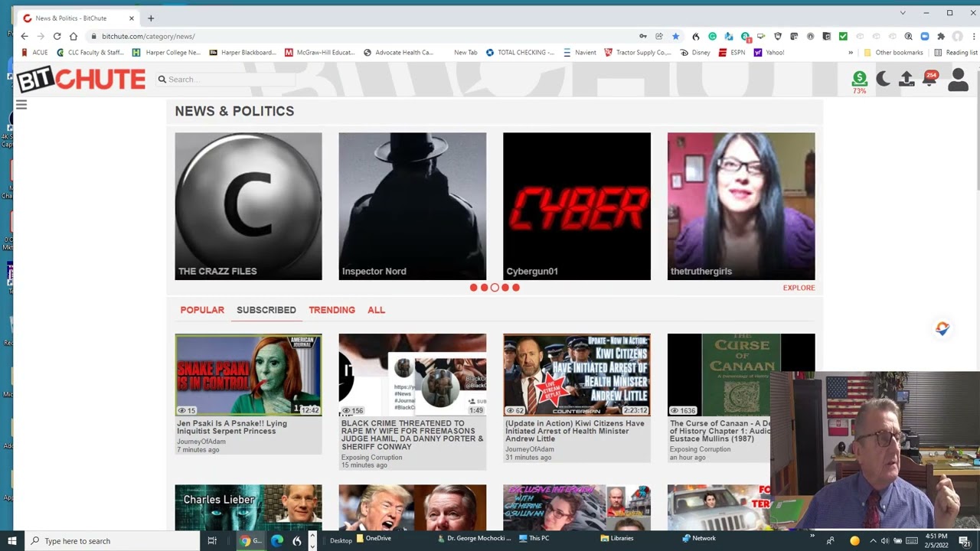Open the Jen Psaki video thumbnail
Viewport: 980px width, 551px height.
coord(248,375)
